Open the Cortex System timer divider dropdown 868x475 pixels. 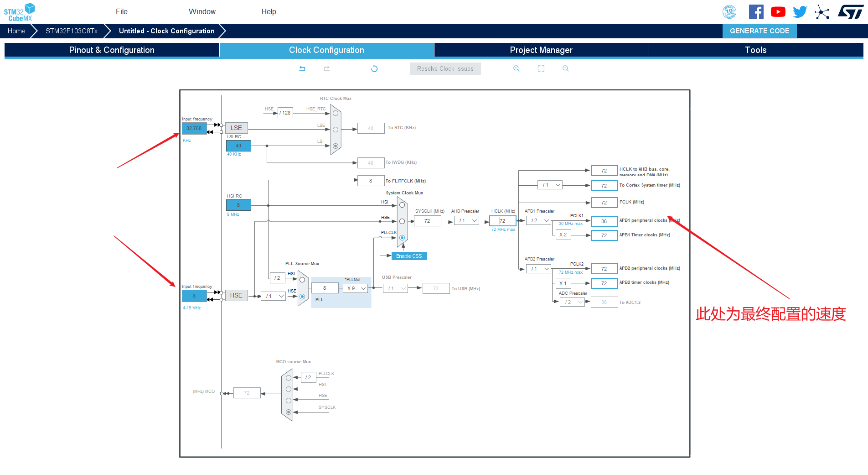(x=550, y=185)
